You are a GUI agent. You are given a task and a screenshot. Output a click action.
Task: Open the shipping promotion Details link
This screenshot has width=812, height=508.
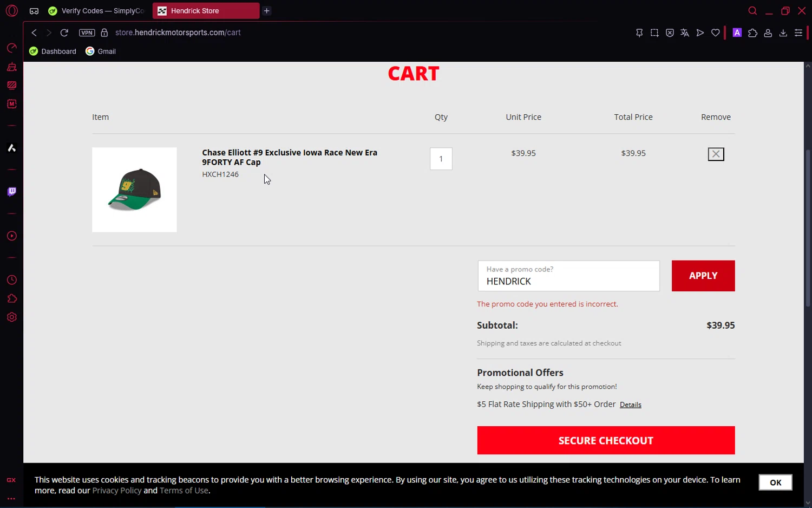pyautogui.click(x=630, y=405)
